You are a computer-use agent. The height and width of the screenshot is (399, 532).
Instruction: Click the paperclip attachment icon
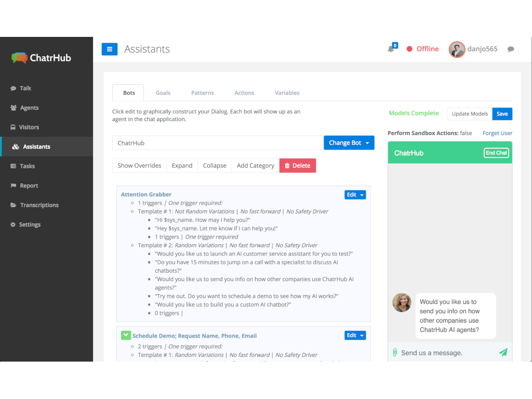(395, 352)
